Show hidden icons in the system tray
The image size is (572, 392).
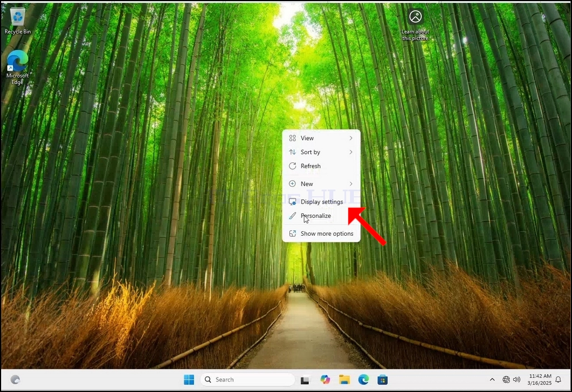pyautogui.click(x=492, y=380)
